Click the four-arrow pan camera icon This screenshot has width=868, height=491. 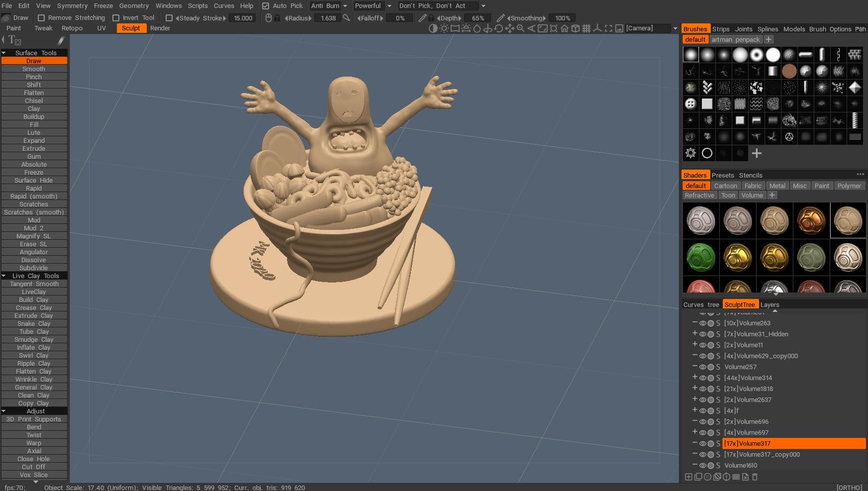point(510,28)
